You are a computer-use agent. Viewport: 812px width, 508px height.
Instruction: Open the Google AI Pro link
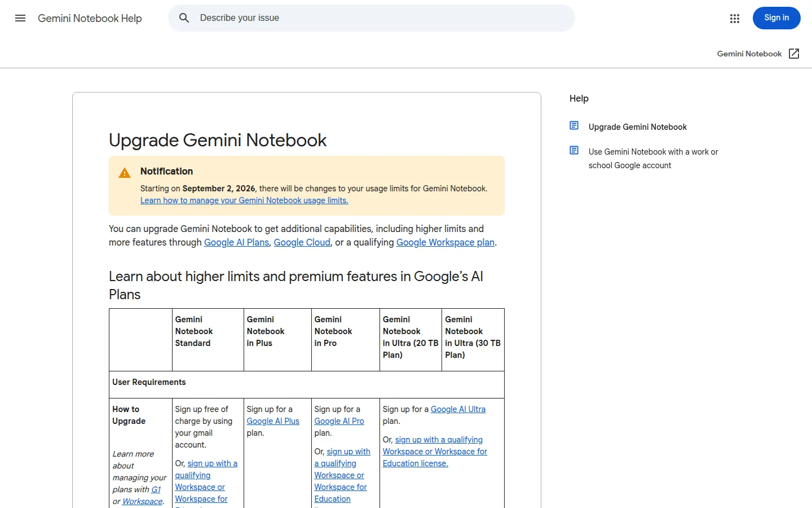click(x=339, y=421)
